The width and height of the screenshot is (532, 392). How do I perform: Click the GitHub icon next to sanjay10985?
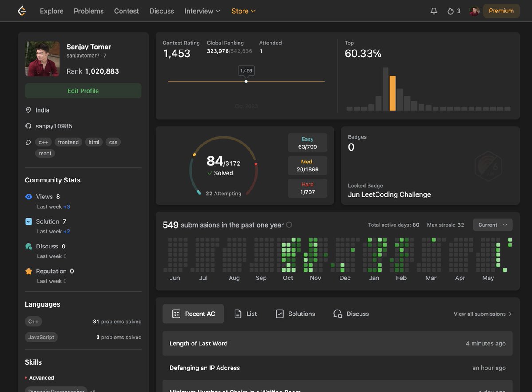click(x=28, y=126)
